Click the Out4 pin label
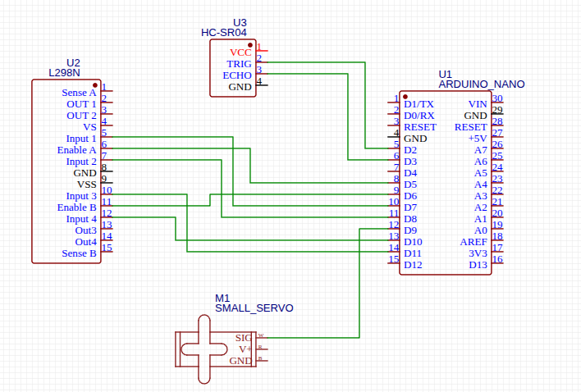 [x=85, y=242]
